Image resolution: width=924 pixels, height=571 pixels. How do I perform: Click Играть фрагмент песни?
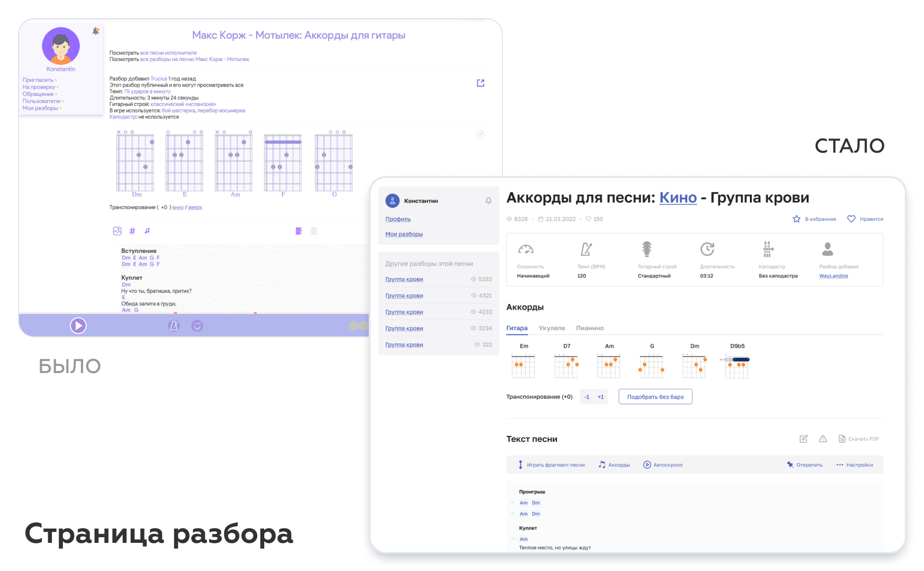coord(551,465)
